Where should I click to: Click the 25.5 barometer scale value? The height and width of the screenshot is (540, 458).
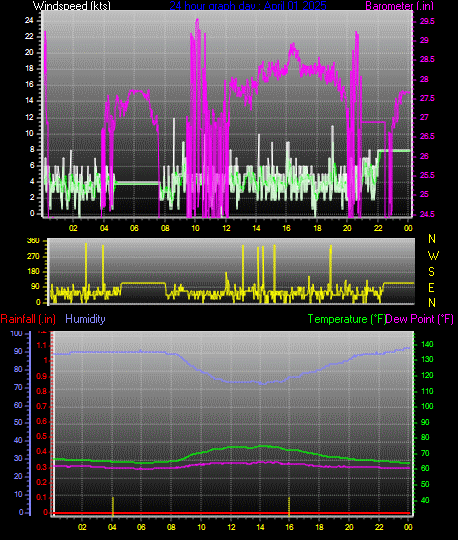tap(427, 175)
